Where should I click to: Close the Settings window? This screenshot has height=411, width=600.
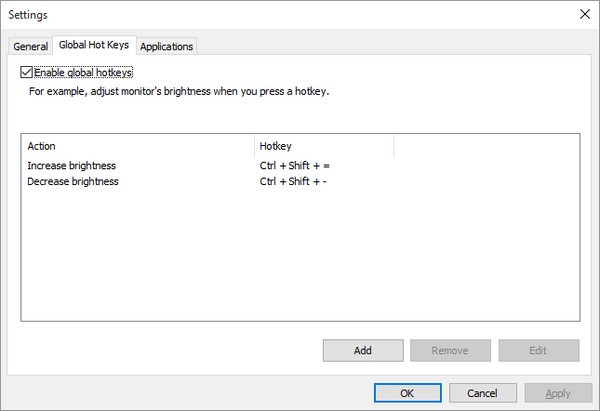(x=584, y=15)
